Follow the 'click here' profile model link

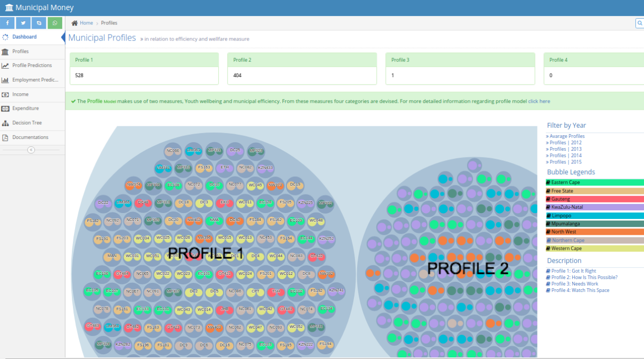(x=539, y=101)
